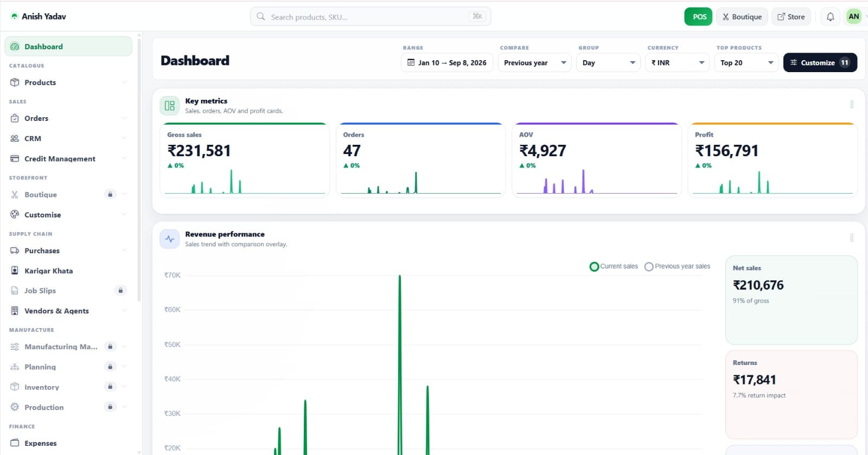Open the Group Day dropdown
This screenshot has height=455, width=868.
[x=608, y=63]
